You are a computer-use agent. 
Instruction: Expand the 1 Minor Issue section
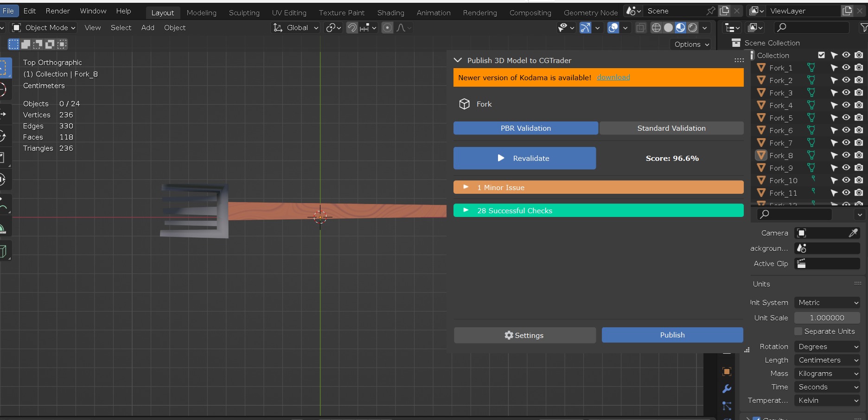(598, 187)
